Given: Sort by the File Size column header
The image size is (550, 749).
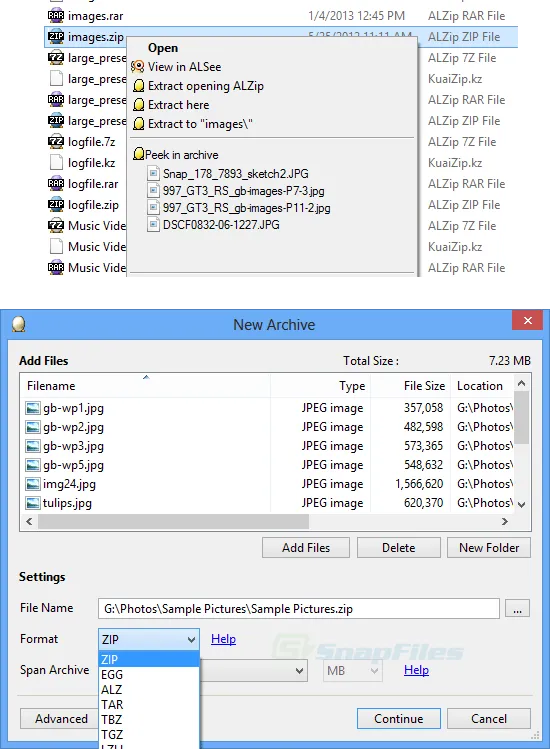Looking at the screenshot, I should pyautogui.click(x=410, y=385).
